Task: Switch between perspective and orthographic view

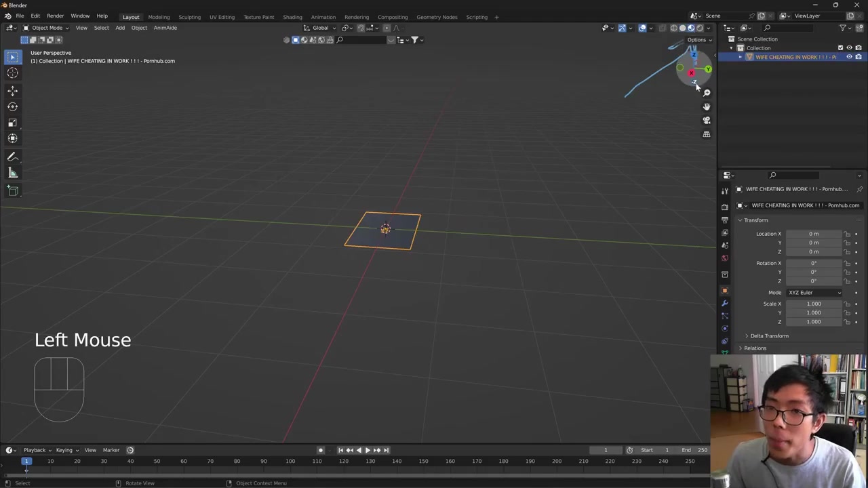Action: click(x=706, y=134)
